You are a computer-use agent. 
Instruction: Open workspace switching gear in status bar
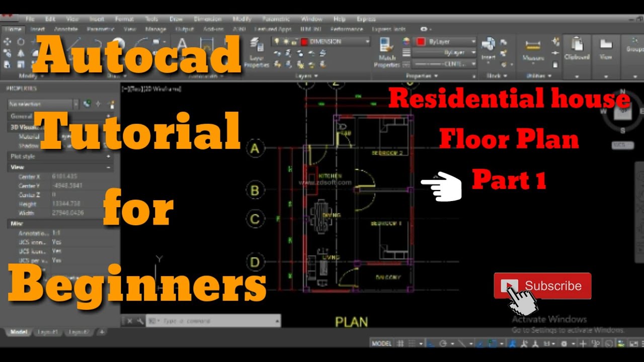point(565,344)
